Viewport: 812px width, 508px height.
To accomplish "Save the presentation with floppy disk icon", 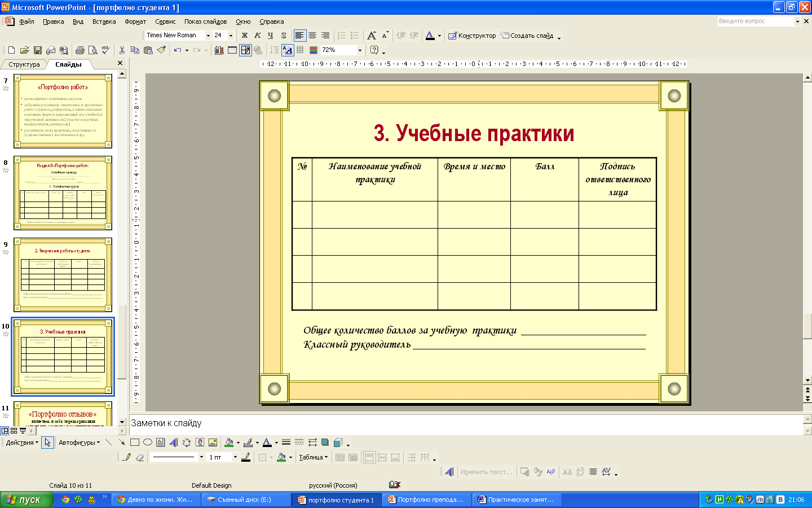I will (x=38, y=50).
